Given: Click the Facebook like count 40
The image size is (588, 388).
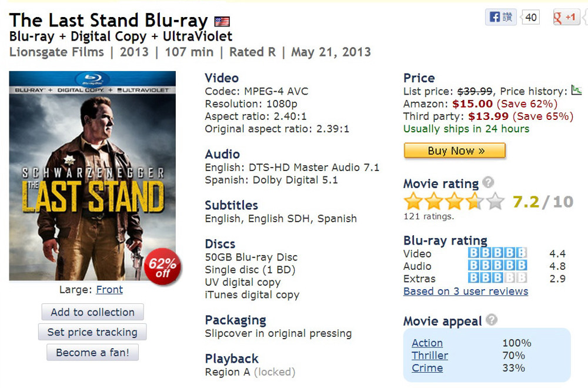Looking at the screenshot, I should (x=530, y=17).
